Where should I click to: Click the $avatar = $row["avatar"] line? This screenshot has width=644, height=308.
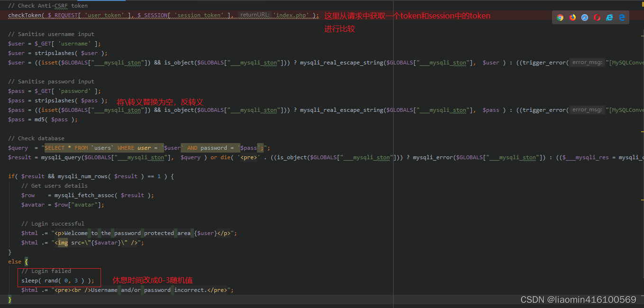click(63, 205)
